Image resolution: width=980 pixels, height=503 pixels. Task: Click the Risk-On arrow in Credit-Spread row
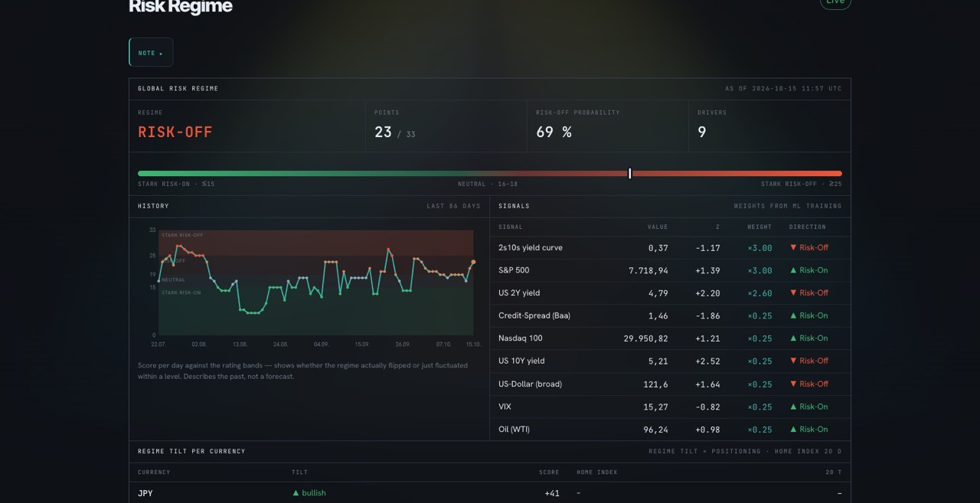(x=793, y=315)
